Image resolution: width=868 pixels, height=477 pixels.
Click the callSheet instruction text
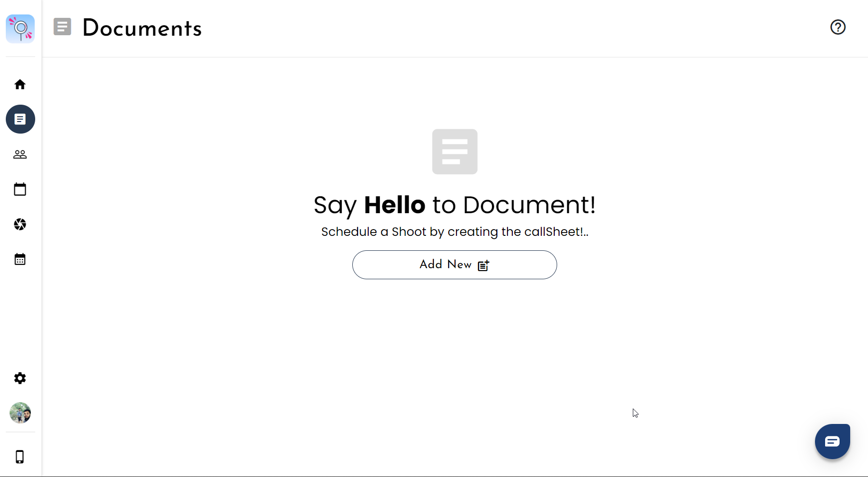[x=454, y=232]
